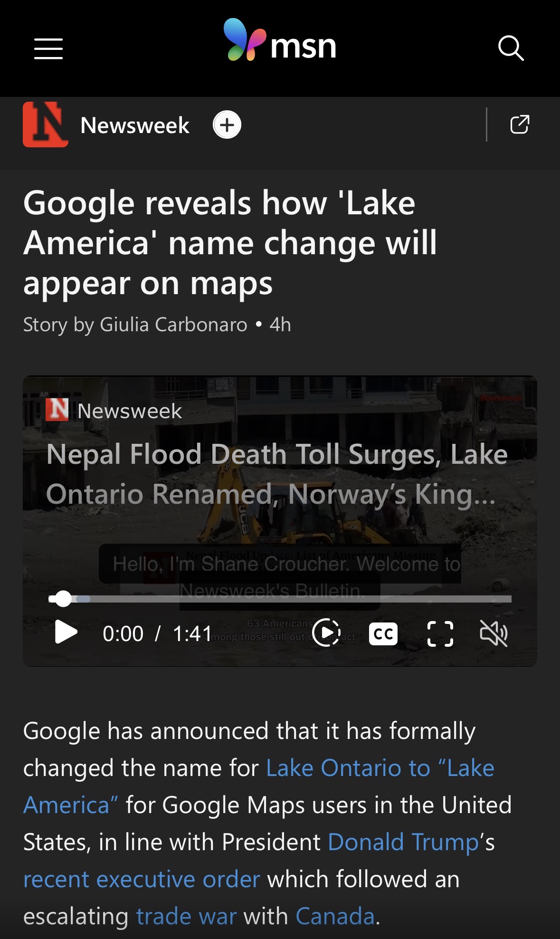Seek along the video progress bar

pyautogui.click(x=280, y=599)
